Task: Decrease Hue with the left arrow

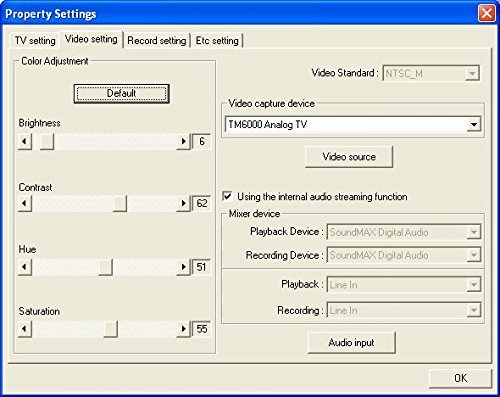Action: point(25,267)
